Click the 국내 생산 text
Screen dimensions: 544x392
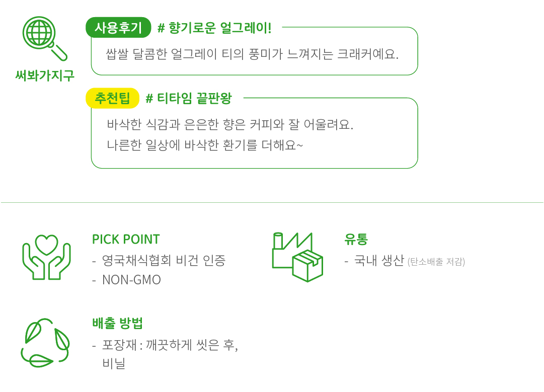379,261
